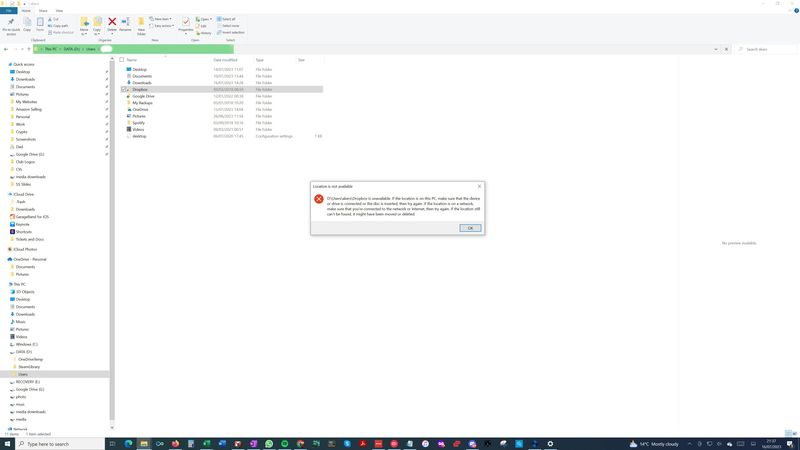Click Cut in the Clipboard group
This screenshot has height=450, width=800.
coord(54,19)
